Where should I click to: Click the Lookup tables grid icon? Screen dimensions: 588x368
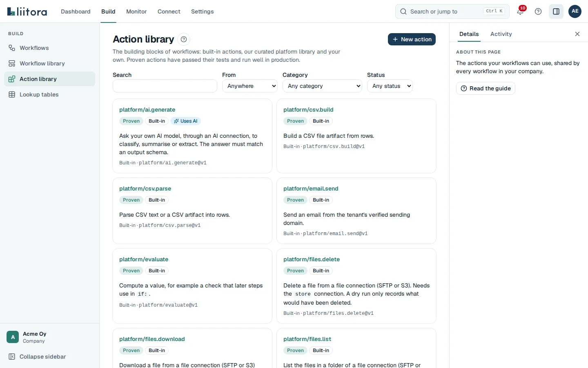pyautogui.click(x=12, y=94)
